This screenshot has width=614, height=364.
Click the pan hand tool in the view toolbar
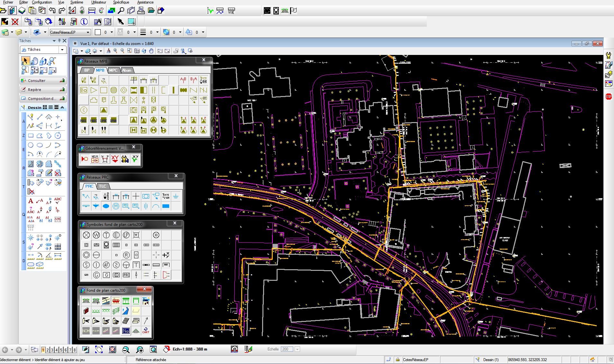[151, 51]
